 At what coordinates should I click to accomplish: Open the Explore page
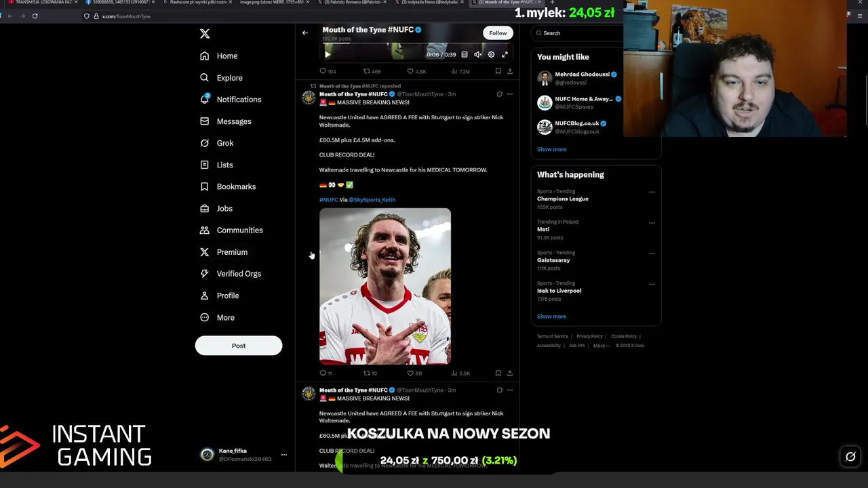click(221, 78)
